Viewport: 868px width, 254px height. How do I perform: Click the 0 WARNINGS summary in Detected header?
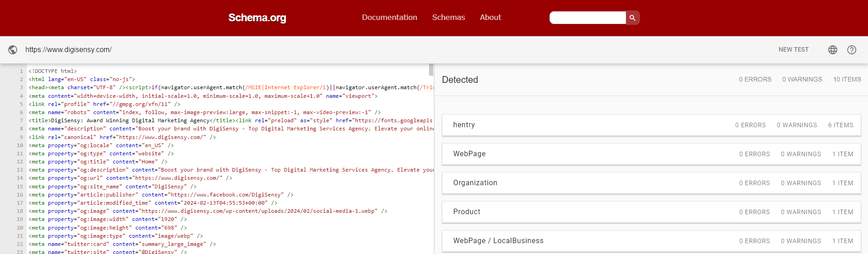pyautogui.click(x=802, y=79)
